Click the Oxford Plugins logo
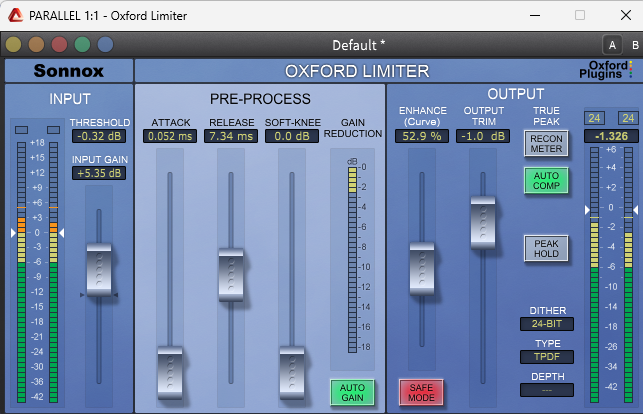Viewport: 643px width, 414px height. pyautogui.click(x=606, y=70)
